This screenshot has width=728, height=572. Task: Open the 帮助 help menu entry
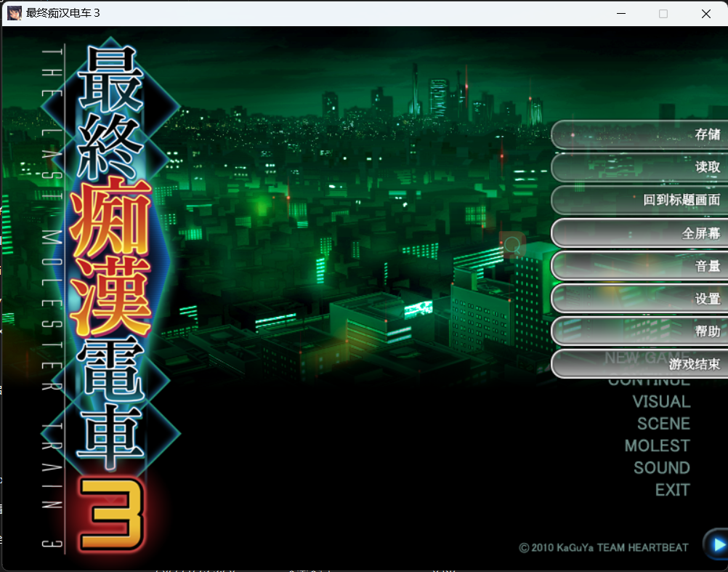click(x=639, y=331)
